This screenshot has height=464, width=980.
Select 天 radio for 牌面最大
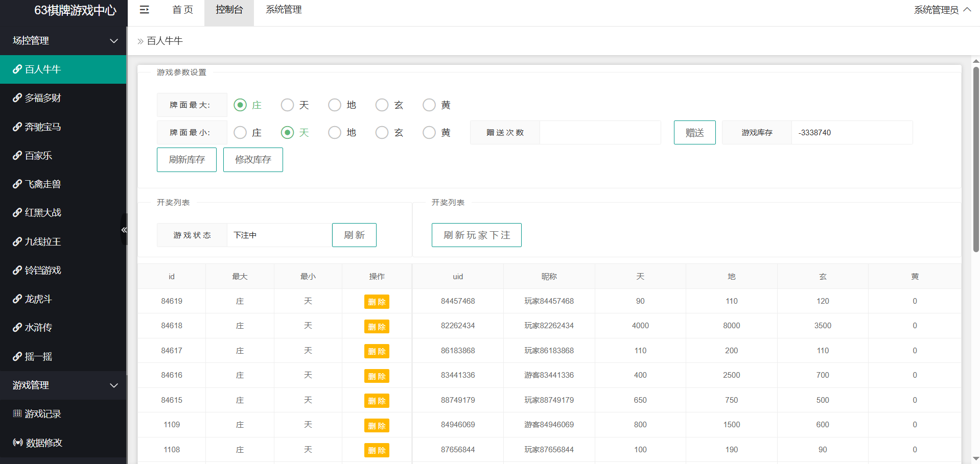tap(288, 105)
